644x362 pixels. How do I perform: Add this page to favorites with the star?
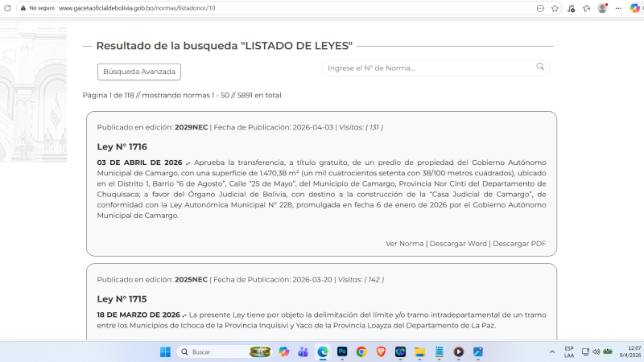(x=555, y=8)
